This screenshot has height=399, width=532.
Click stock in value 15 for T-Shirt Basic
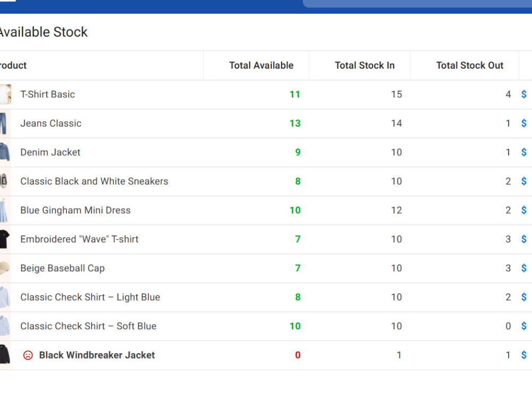coord(396,94)
